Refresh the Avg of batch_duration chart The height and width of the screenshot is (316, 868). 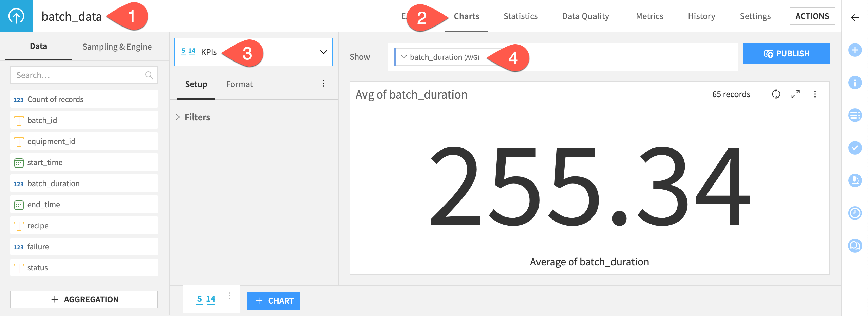776,95
